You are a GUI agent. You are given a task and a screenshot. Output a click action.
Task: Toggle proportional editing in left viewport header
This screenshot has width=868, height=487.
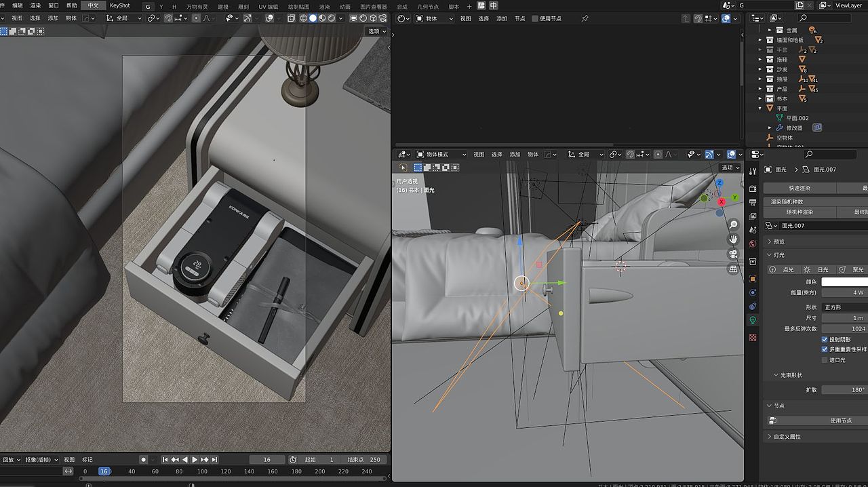[196, 18]
